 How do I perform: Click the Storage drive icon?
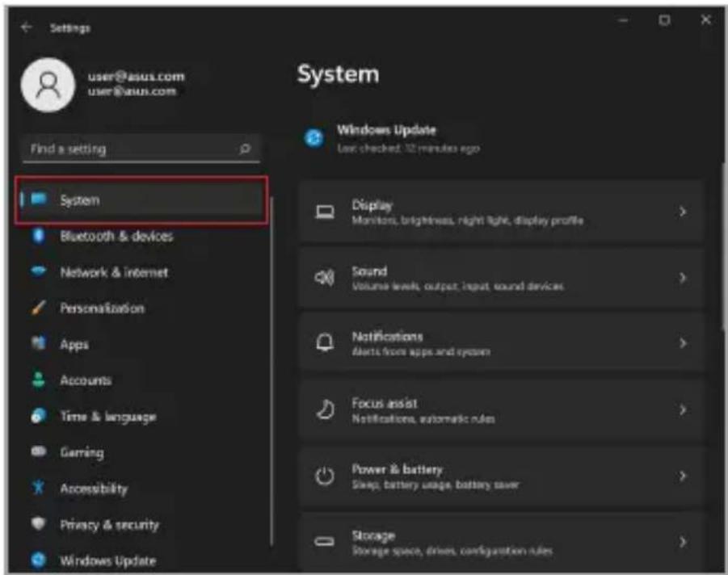point(325,542)
